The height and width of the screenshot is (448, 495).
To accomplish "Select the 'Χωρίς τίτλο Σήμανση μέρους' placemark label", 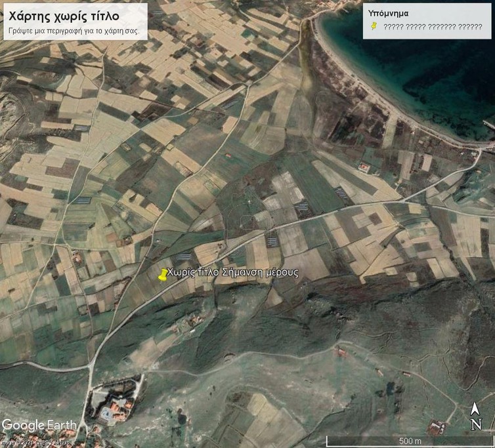I will [233, 272].
